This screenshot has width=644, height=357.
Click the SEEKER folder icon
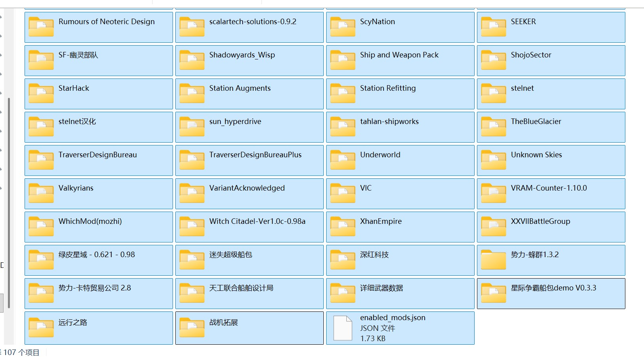click(493, 27)
